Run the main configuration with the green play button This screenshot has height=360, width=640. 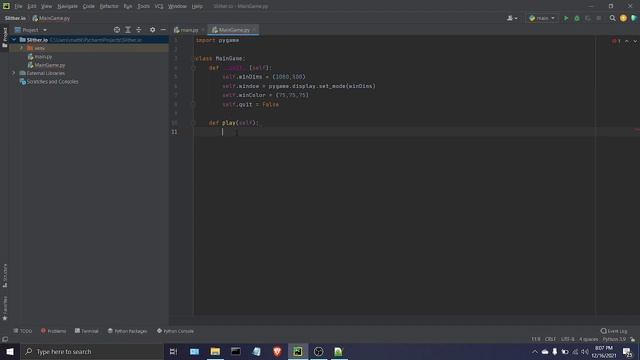[x=566, y=18]
